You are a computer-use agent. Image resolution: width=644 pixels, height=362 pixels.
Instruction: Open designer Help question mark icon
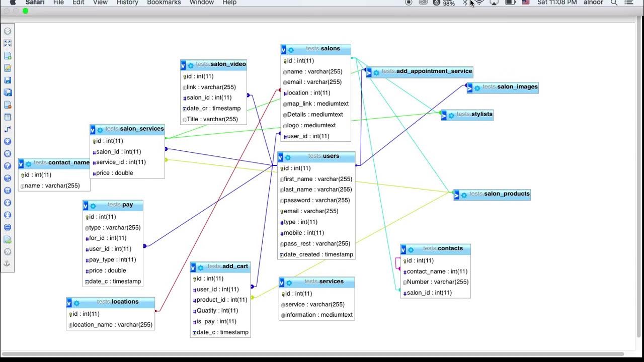8,166
